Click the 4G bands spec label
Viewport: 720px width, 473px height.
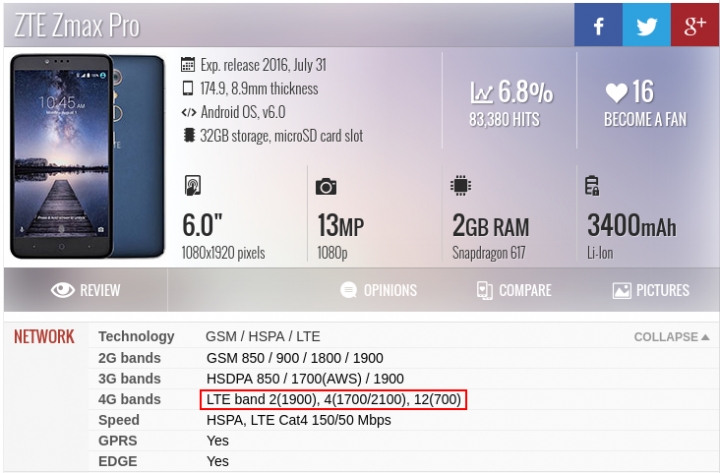(129, 400)
